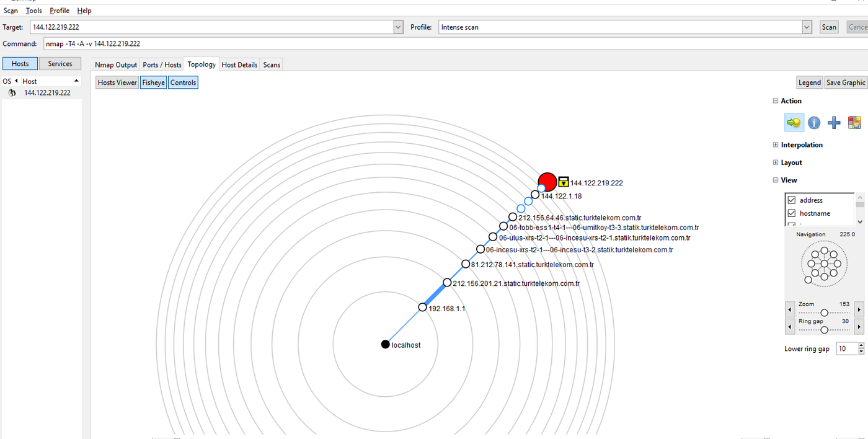Select the info action icon
868x439 pixels.
814,123
